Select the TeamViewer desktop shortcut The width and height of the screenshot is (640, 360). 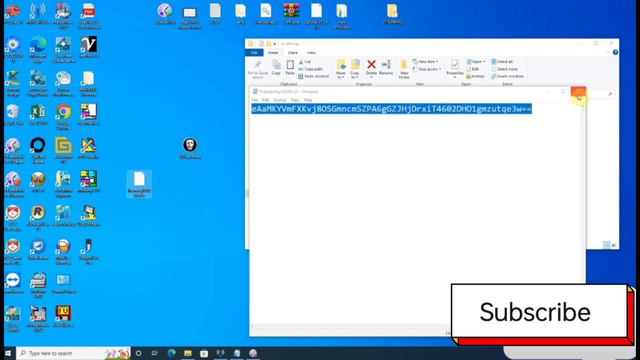(13, 283)
